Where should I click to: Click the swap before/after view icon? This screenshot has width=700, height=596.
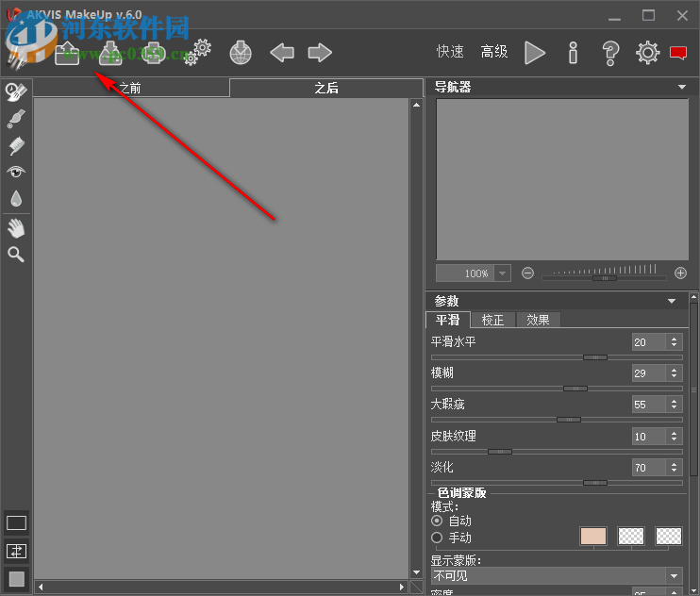click(x=17, y=552)
